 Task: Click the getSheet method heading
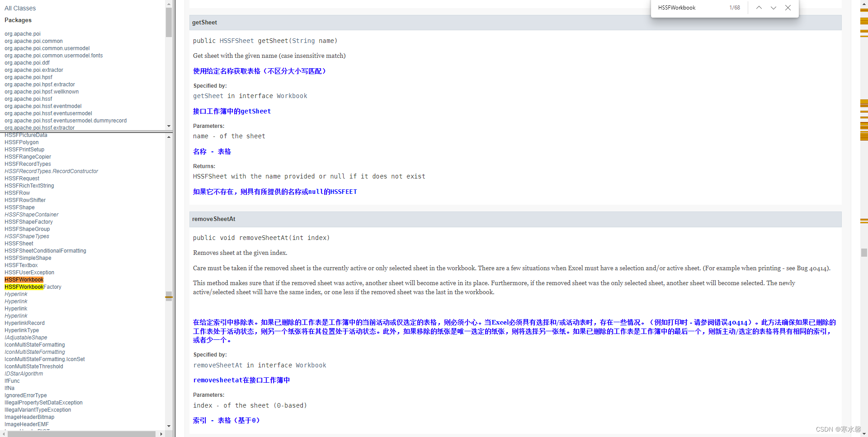204,23
